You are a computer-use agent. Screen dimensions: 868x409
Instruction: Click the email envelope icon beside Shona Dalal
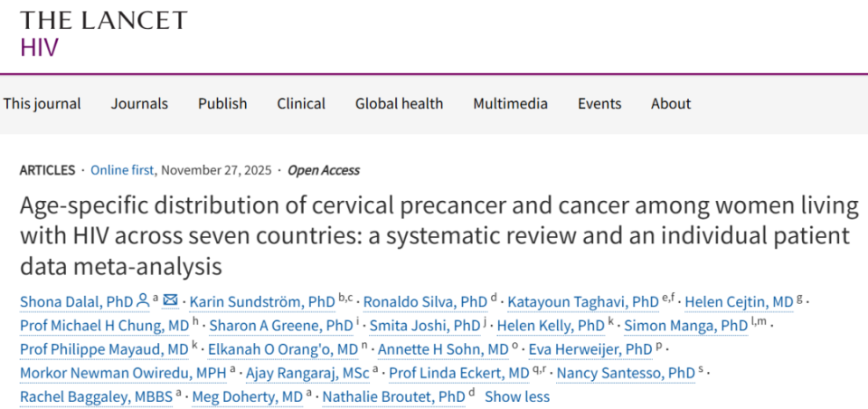click(x=170, y=301)
